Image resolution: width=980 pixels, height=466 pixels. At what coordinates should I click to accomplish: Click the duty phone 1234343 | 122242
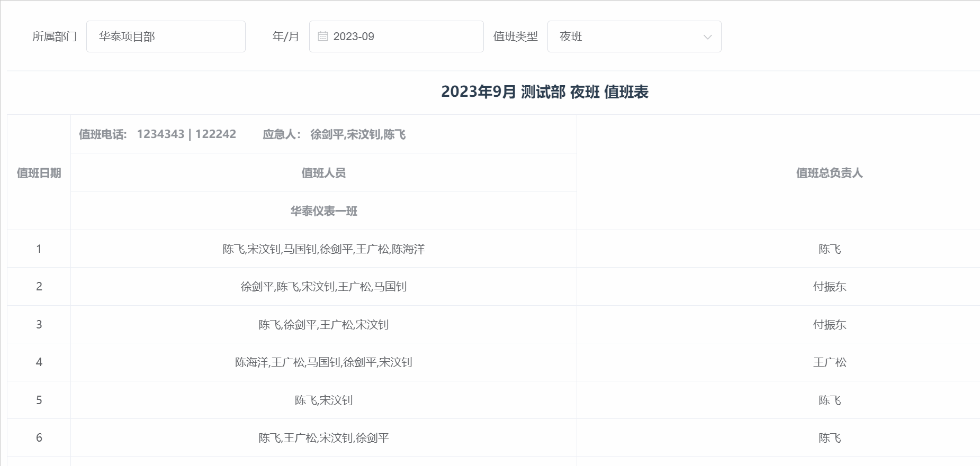[186, 134]
